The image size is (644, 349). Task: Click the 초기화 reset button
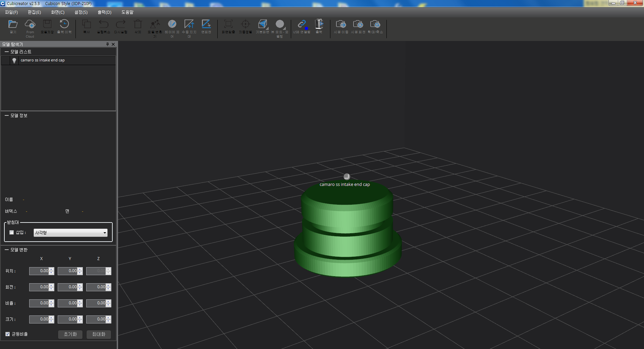click(x=70, y=334)
